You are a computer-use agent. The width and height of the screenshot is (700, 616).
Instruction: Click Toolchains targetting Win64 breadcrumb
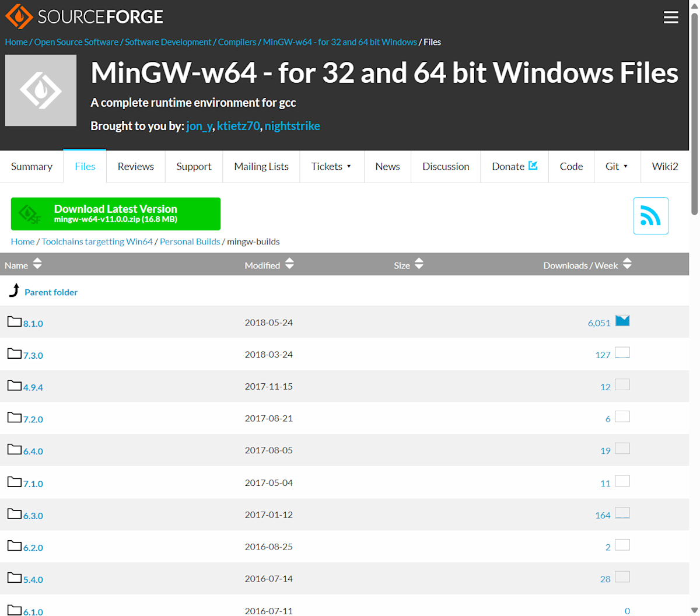pos(97,242)
